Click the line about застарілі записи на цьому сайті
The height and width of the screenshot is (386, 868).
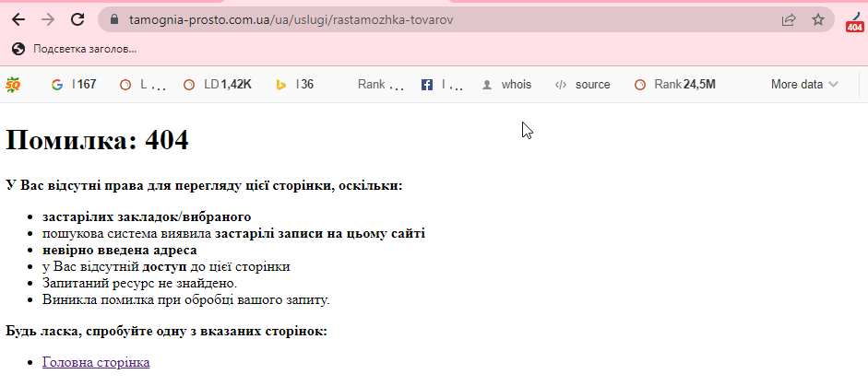coord(233,233)
